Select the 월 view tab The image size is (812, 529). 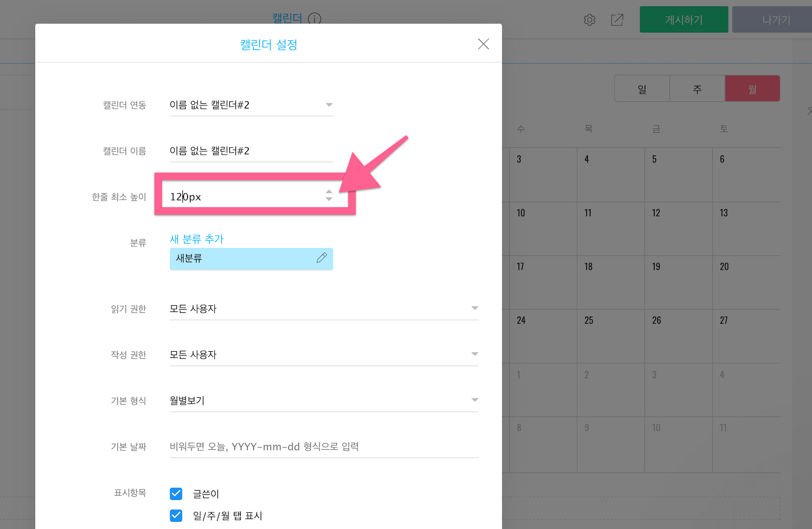pyautogui.click(x=752, y=89)
